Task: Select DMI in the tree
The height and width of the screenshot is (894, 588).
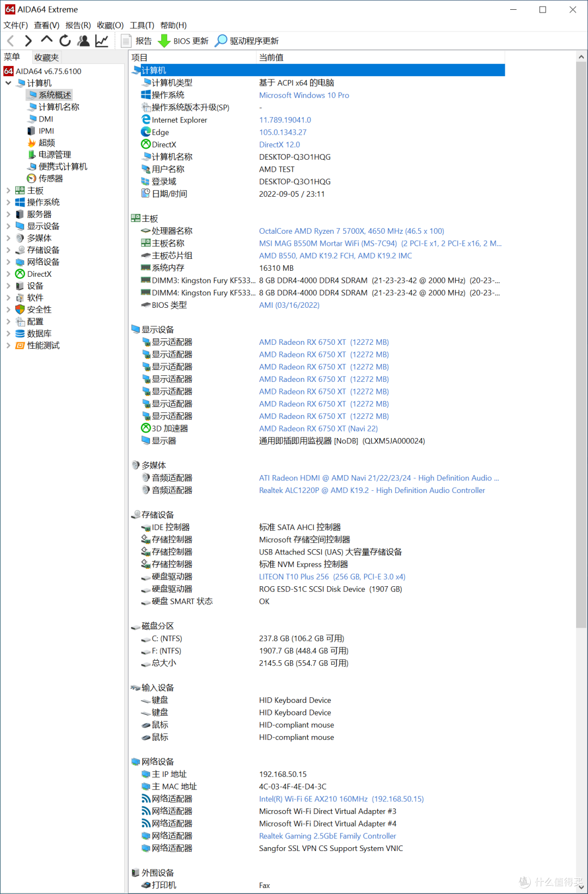Action: pos(40,119)
